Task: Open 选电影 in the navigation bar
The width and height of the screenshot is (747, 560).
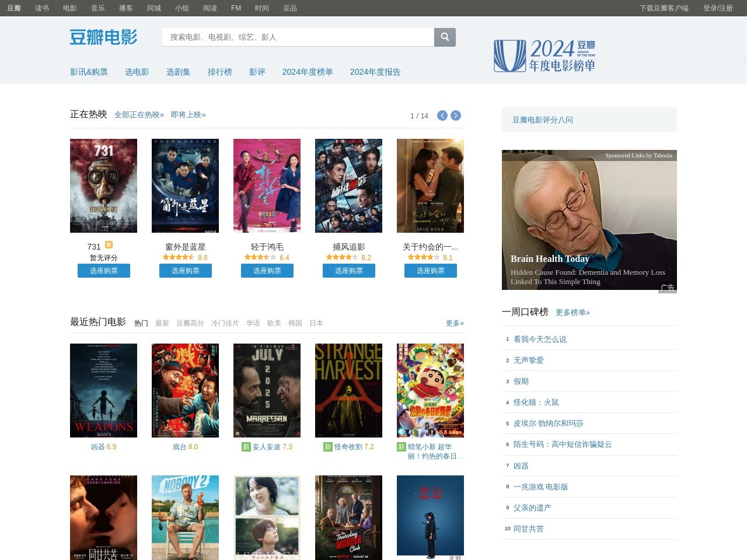Action: point(137,72)
